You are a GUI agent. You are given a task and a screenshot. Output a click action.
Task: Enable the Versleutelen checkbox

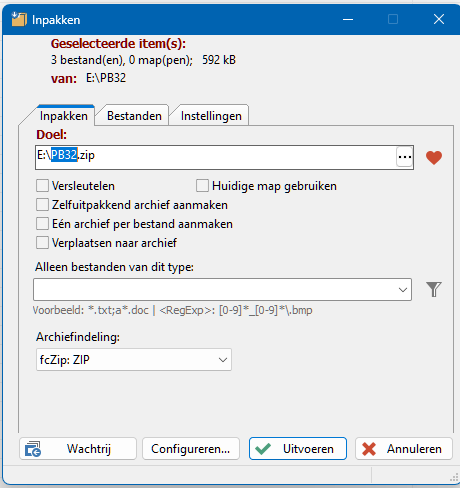point(42,186)
